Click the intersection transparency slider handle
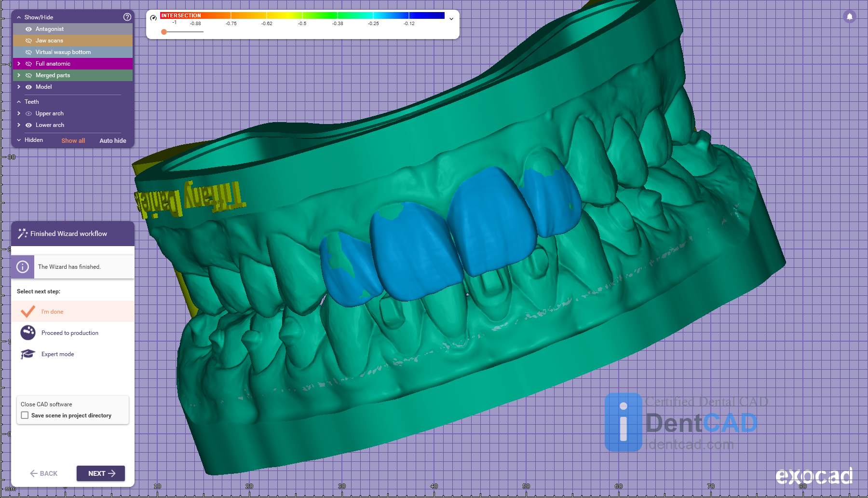Viewport: 868px width, 498px height. pyautogui.click(x=164, y=32)
